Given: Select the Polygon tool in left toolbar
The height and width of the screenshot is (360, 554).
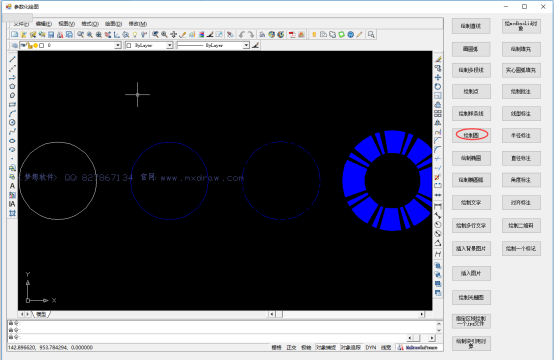Looking at the screenshot, I should pos(12,86).
